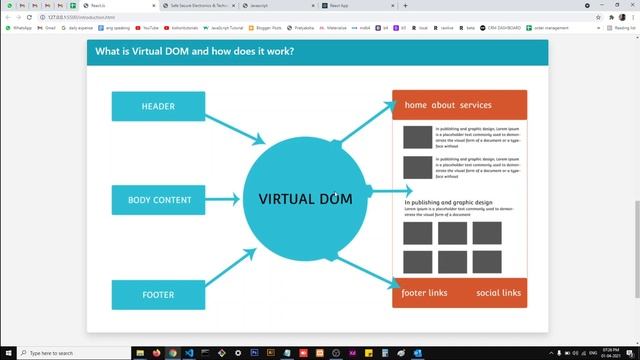Screen dimensions: 640x360
Task: Open Illustrator from the taskbar
Action: (x=271, y=353)
